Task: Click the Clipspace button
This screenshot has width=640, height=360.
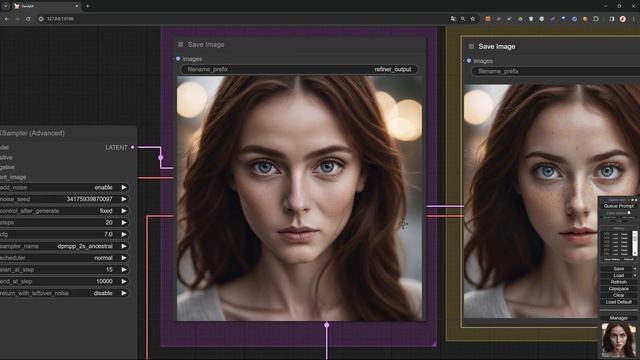Action: click(619, 289)
